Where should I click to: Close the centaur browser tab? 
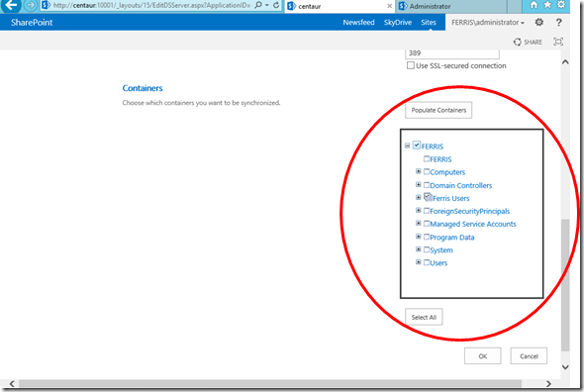pos(389,6)
